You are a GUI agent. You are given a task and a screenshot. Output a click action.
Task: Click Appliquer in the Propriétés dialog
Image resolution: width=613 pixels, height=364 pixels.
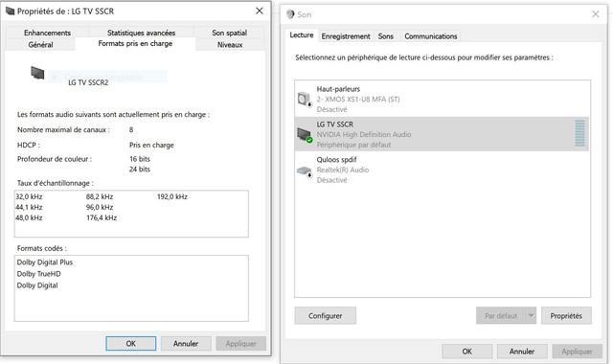click(240, 343)
